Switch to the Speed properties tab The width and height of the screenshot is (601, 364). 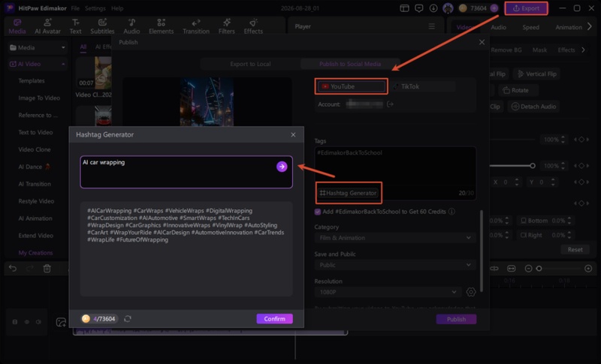point(530,27)
